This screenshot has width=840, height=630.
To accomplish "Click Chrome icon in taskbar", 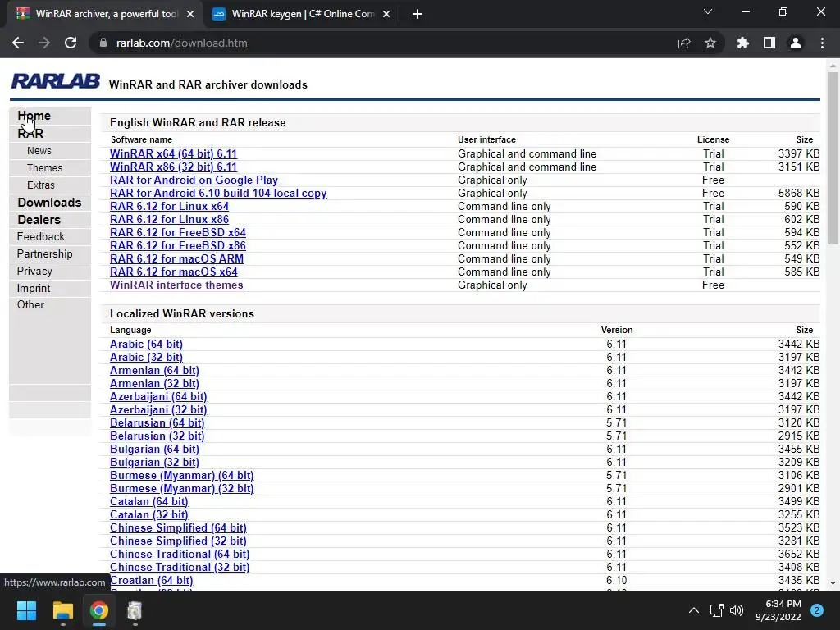I will pos(98,610).
